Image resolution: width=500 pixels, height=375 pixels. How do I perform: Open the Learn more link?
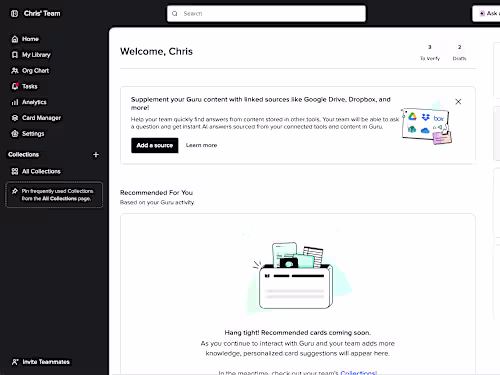[201, 145]
